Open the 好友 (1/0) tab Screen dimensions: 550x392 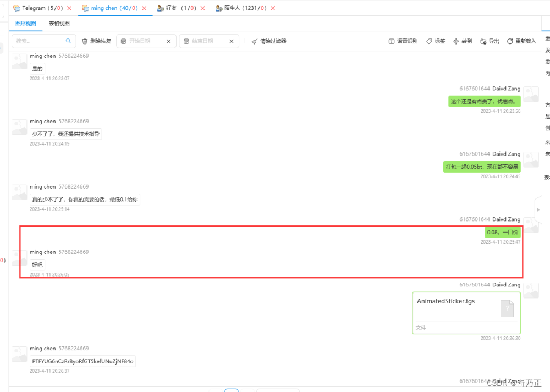coord(177,8)
